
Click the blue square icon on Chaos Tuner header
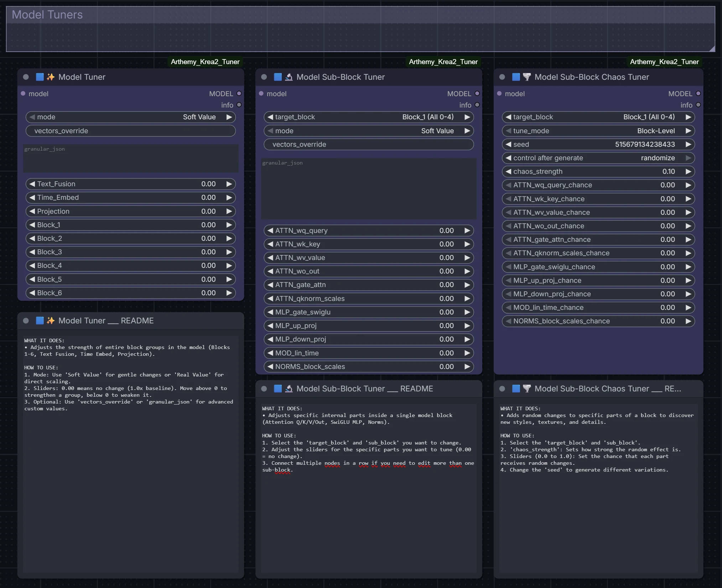click(516, 77)
